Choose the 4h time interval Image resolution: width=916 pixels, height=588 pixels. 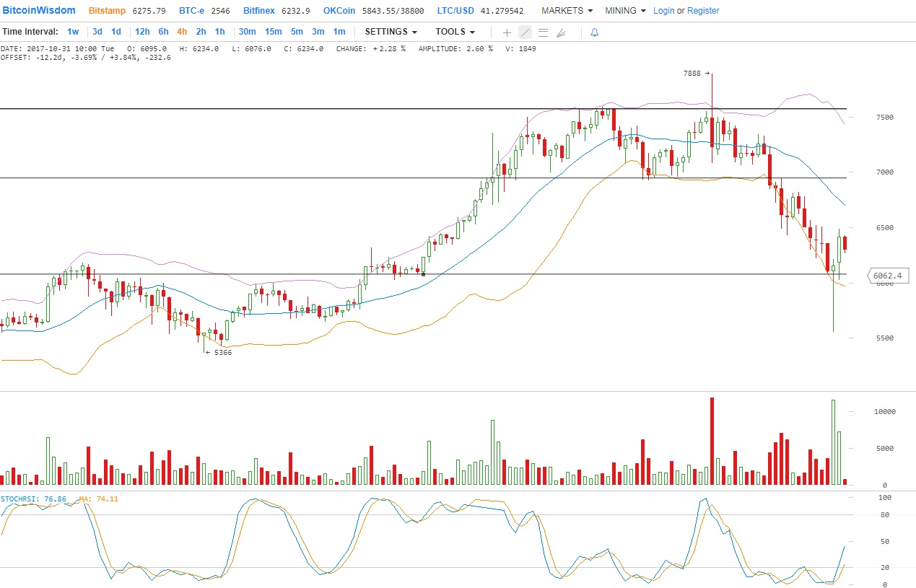pos(182,32)
